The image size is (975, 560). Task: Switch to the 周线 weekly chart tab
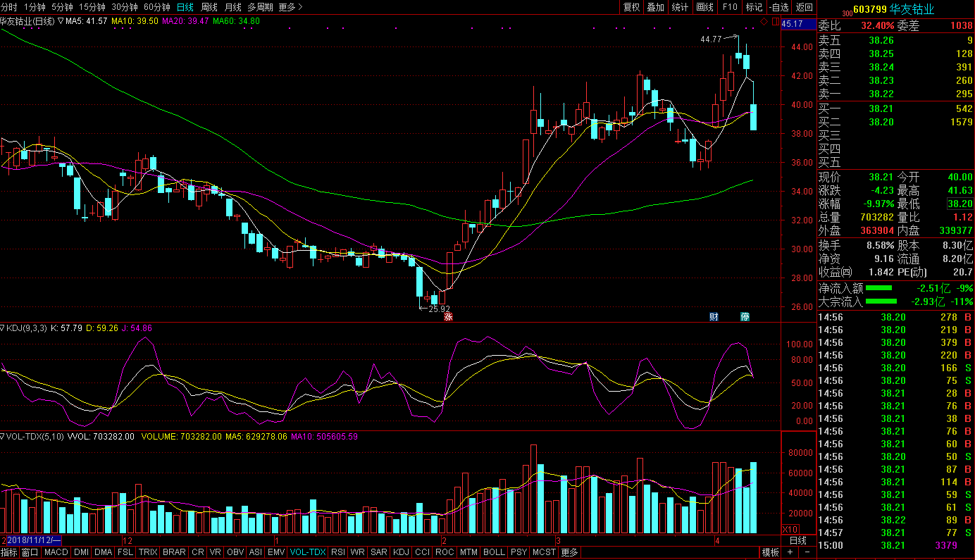click(209, 7)
